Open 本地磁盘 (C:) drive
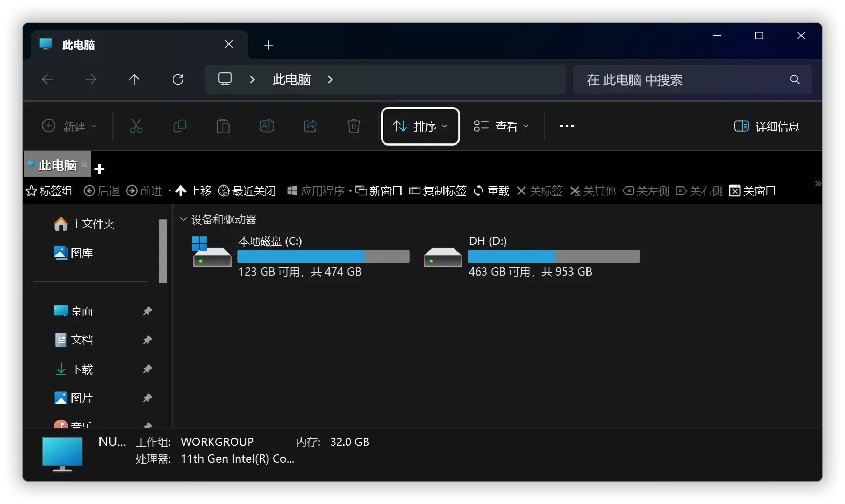Image resolution: width=845 pixels, height=504 pixels. tap(300, 256)
